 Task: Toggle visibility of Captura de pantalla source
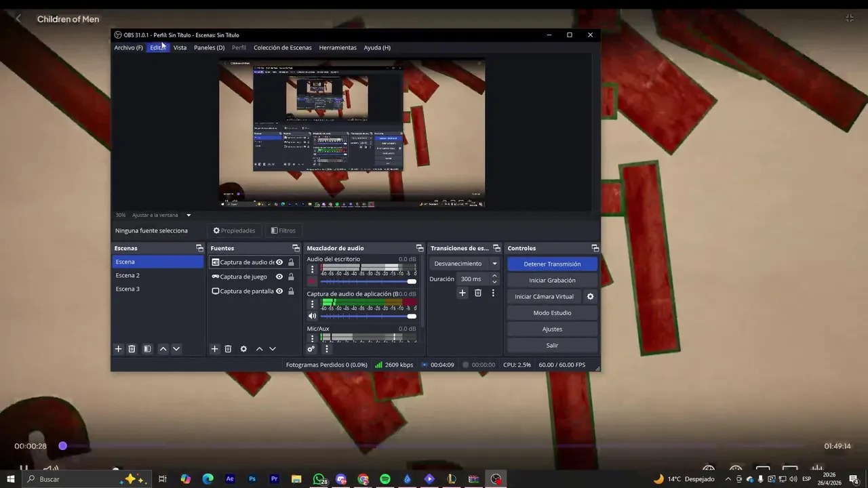coord(279,291)
